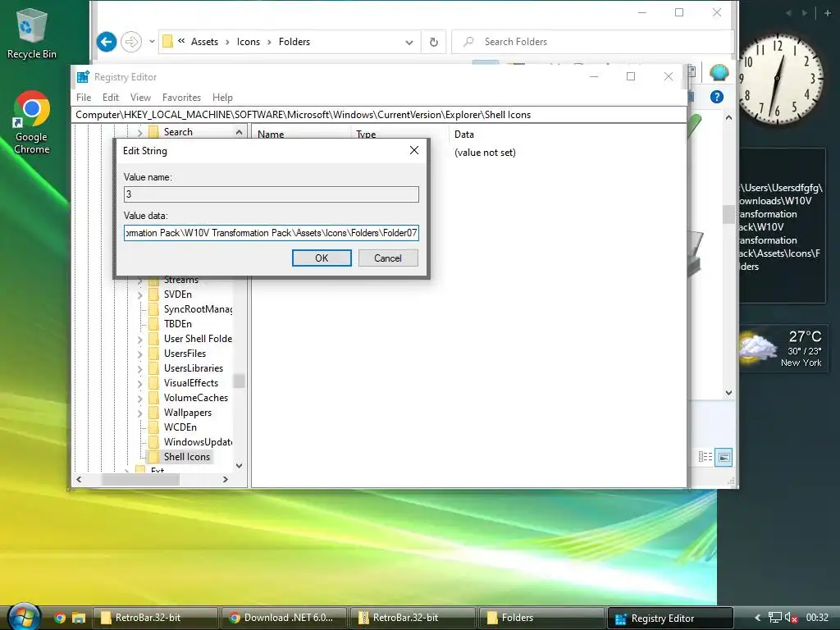The image size is (840, 630).
Task: Click the Wallpapers folder icon in tree
Action: click(153, 413)
